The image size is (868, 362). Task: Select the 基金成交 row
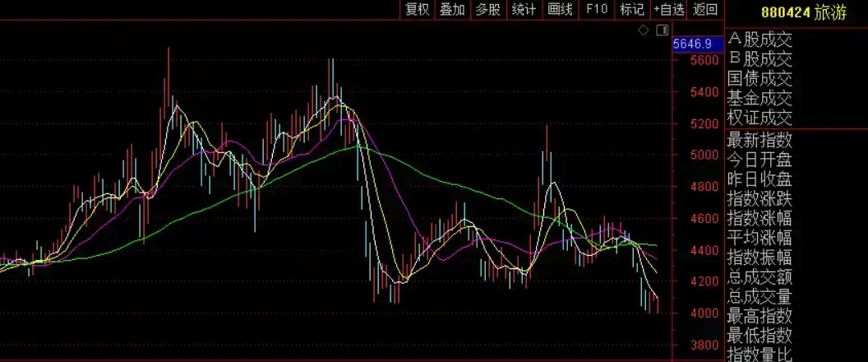[x=759, y=98]
